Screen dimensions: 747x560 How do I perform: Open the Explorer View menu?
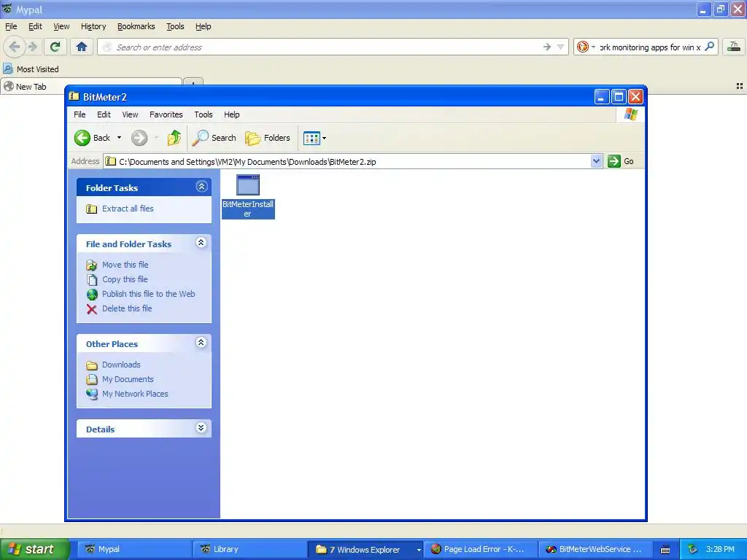(130, 114)
